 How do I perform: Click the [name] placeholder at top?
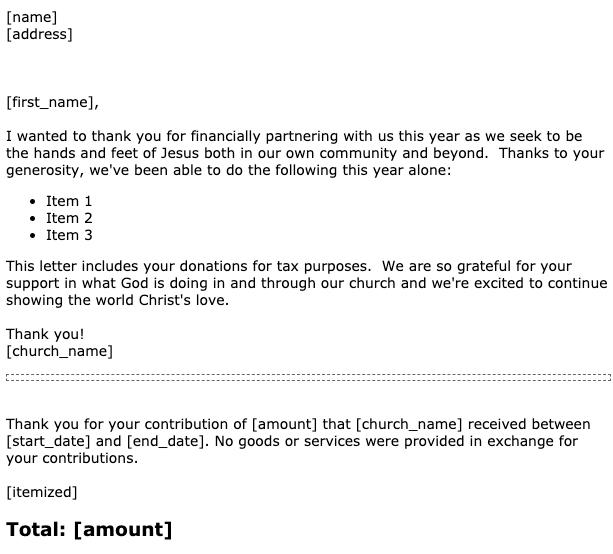(31, 16)
